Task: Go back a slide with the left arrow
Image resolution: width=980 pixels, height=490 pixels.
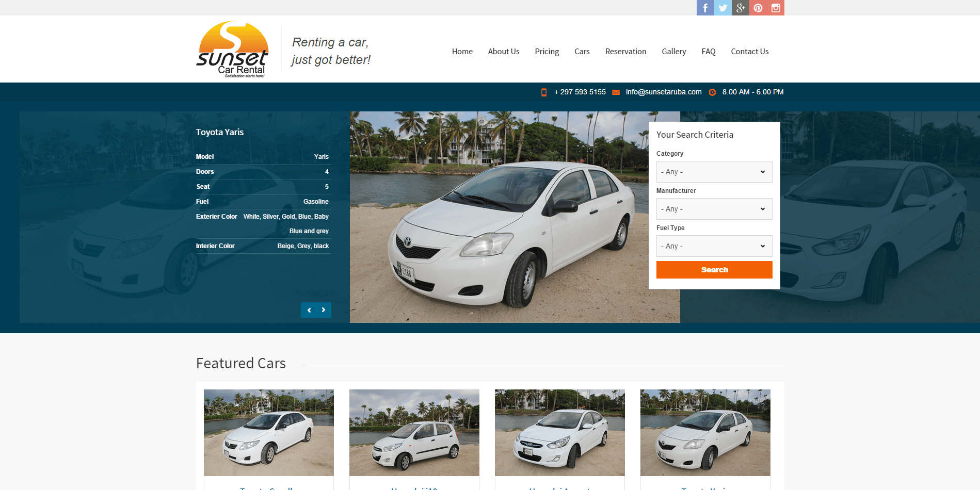Action: tap(309, 310)
